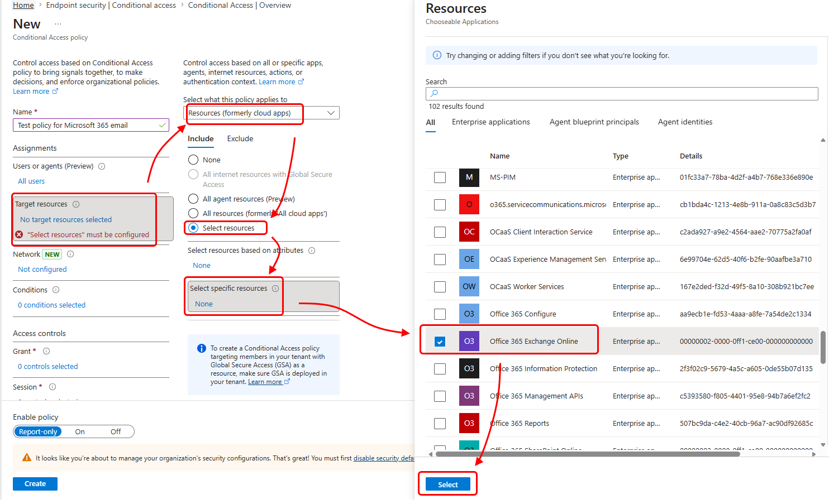
Task: Check the MS-PIM checkbox
Action: click(x=440, y=177)
